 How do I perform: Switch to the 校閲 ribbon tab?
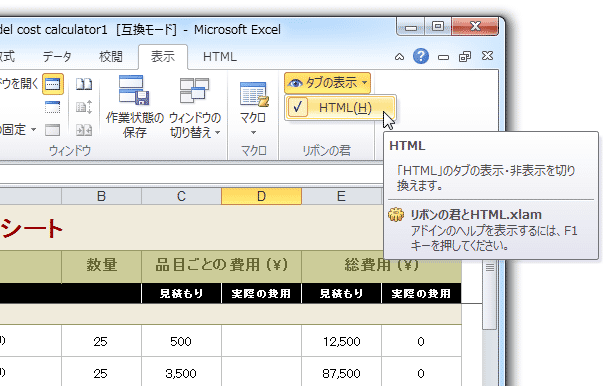click(110, 57)
